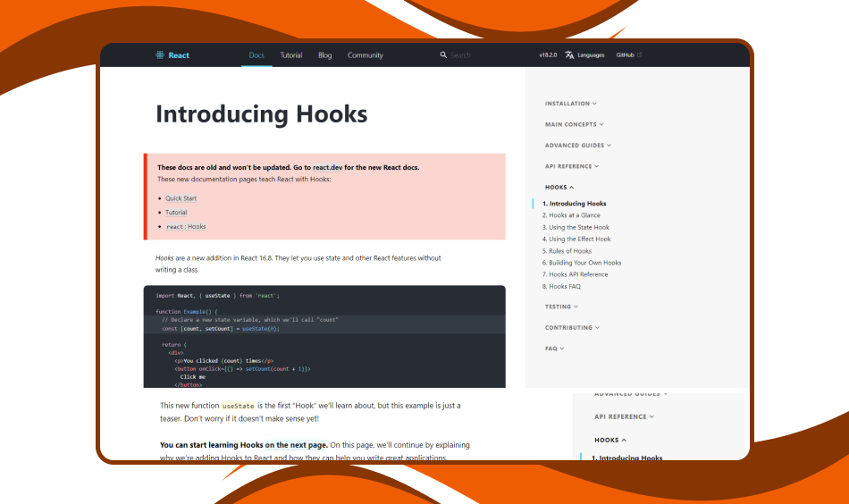Open the 'react: Hooks' link
This screenshot has height=504, width=849.
coord(186,227)
